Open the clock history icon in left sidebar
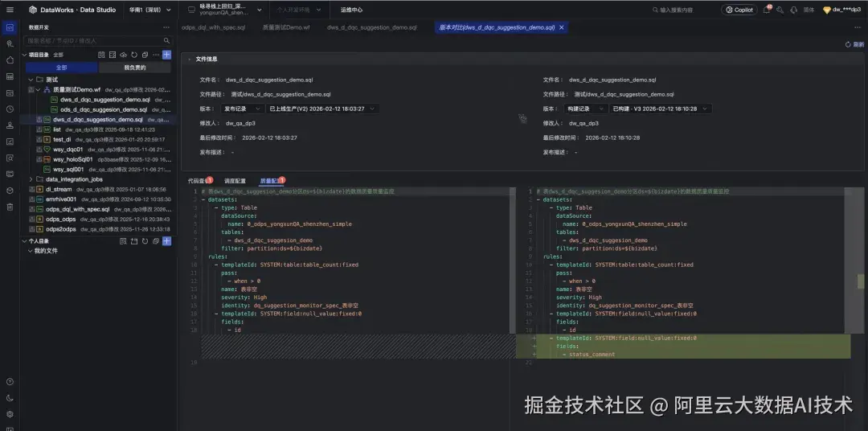 point(10,109)
